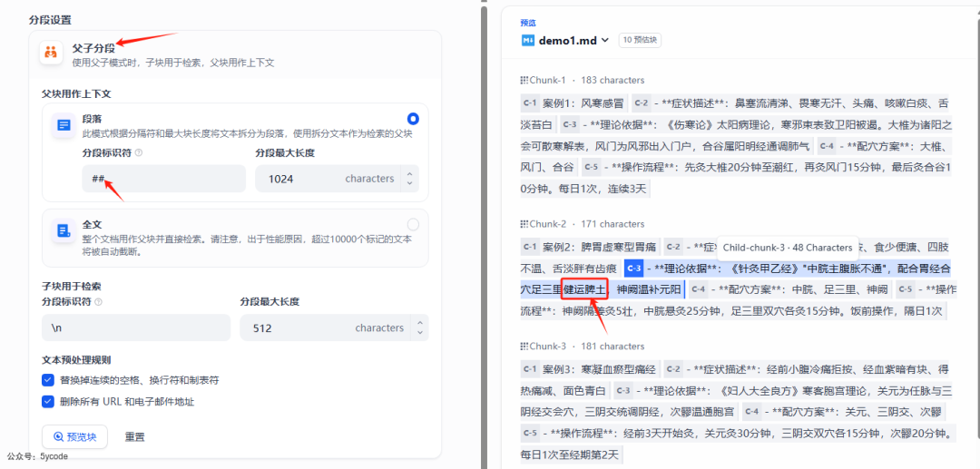This screenshot has height=469, width=980.
Task: Open the demo1.md file dropdown
Action: pyautogui.click(x=604, y=41)
